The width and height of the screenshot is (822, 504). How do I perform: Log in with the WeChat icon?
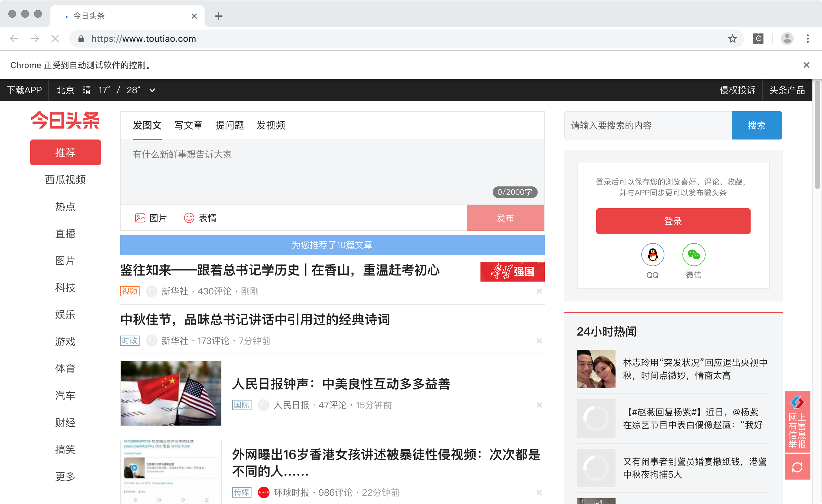[x=694, y=255]
